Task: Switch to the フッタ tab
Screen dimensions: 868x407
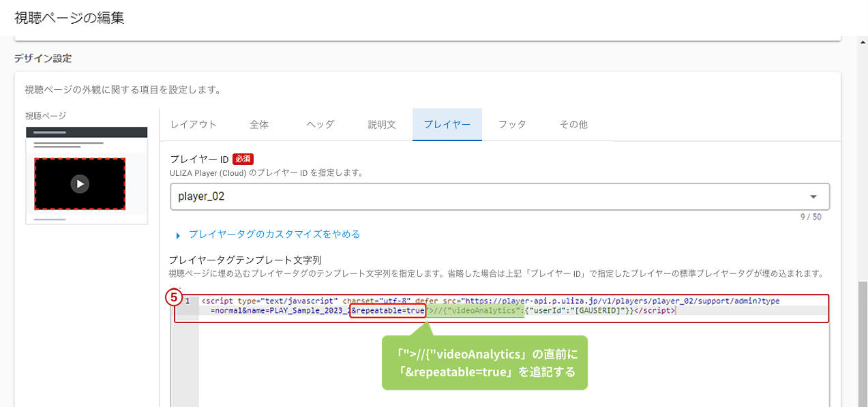Action: 512,124
